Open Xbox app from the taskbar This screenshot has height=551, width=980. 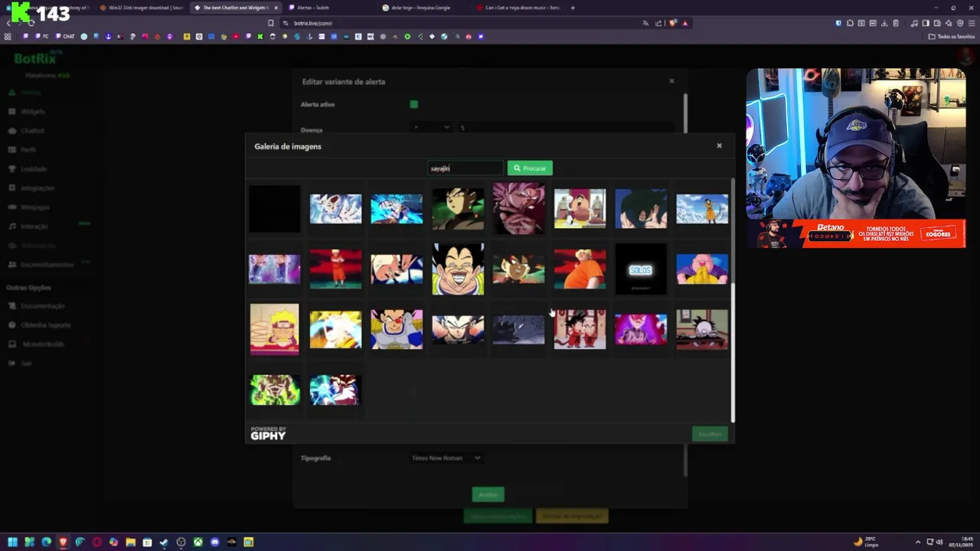[198, 542]
